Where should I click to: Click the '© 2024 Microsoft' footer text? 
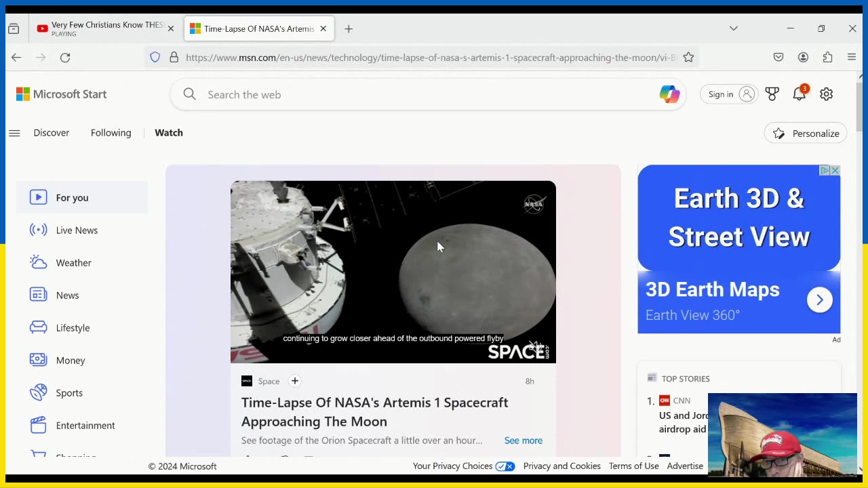click(182, 466)
